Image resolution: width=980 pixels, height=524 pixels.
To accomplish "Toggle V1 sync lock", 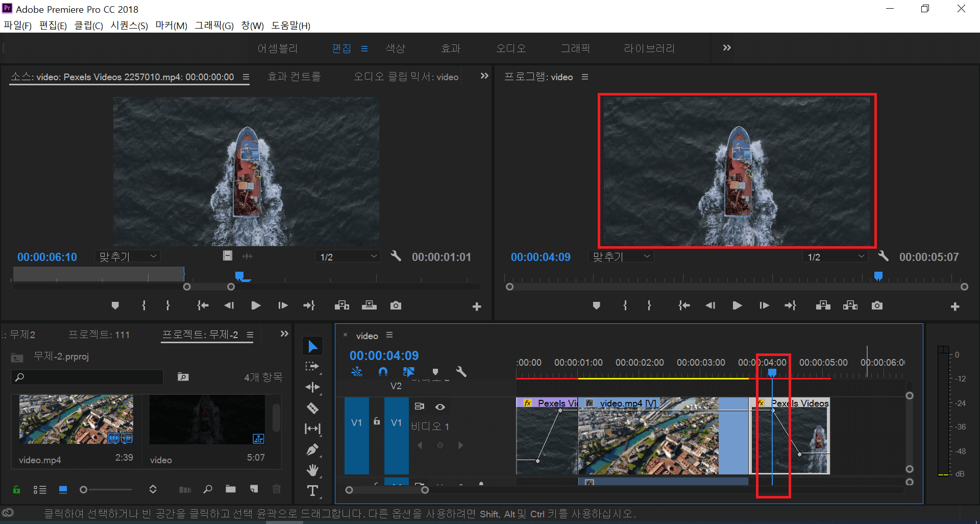I will click(420, 407).
